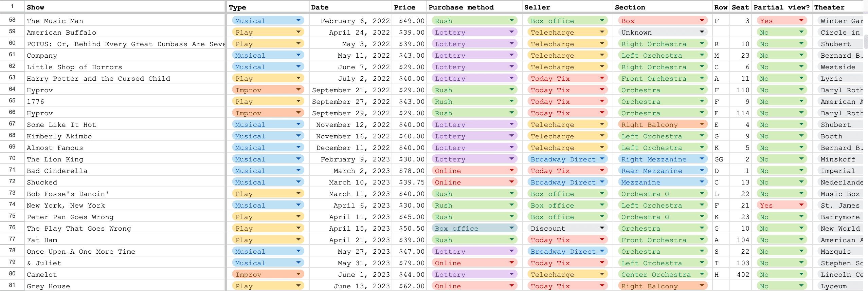Click the vertical scrollbar on the right edge
This screenshot has height=291, width=868.
click(x=866, y=41)
